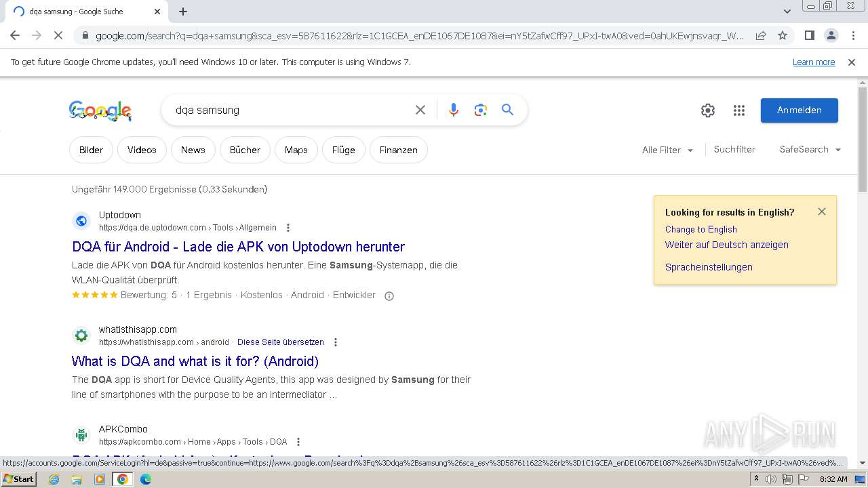This screenshot has height=488, width=868.
Task: Click the browser back arrow
Action: pyautogui.click(x=15, y=35)
